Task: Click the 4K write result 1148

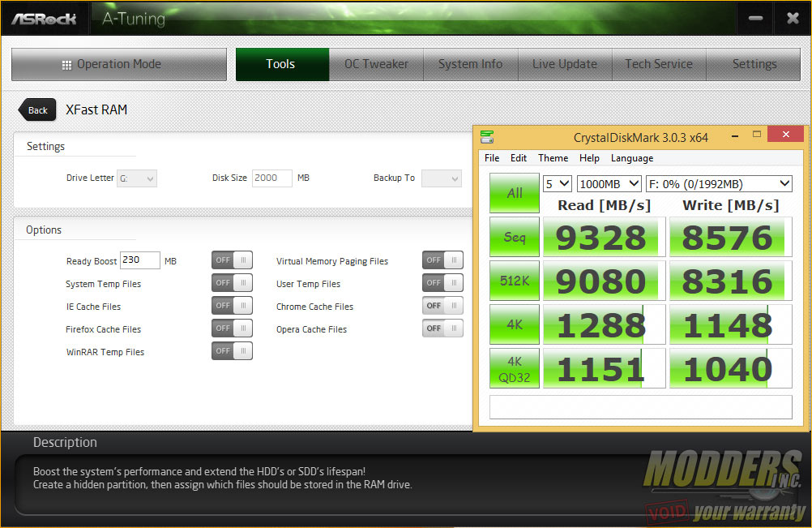Action: point(731,324)
